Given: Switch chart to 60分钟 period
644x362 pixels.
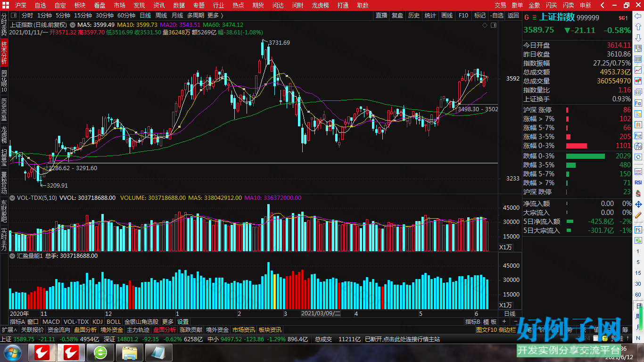Looking at the screenshot, I should pyautogui.click(x=126, y=15).
